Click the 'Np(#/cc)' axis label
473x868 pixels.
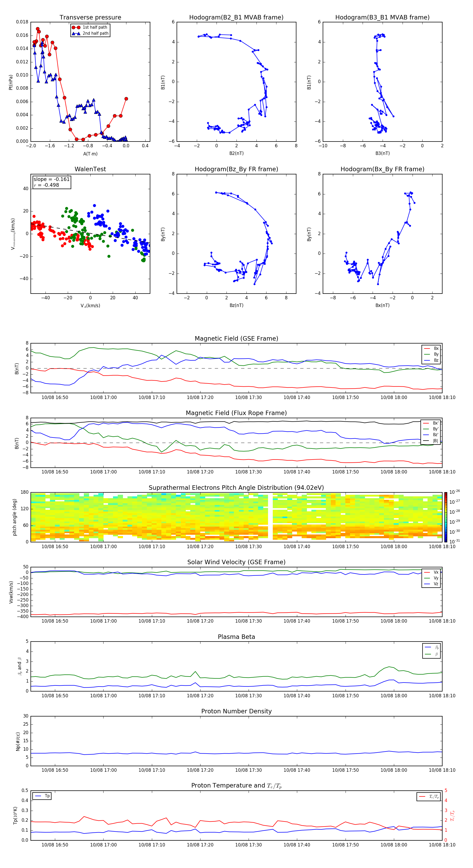[18, 741]
